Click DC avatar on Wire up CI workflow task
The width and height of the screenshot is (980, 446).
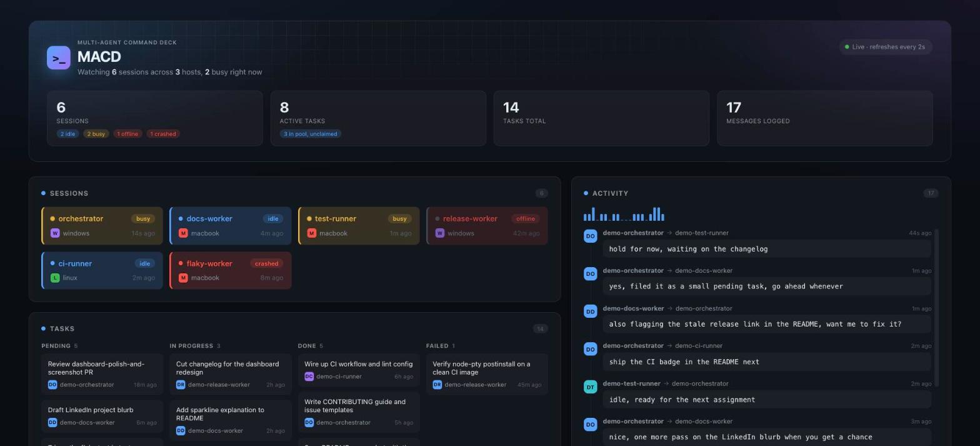tap(309, 377)
